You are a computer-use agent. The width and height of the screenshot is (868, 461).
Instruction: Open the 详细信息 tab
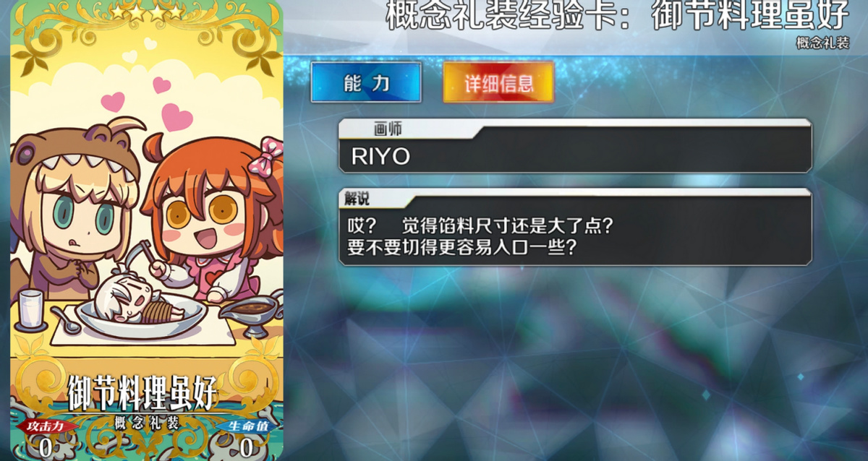(x=498, y=82)
